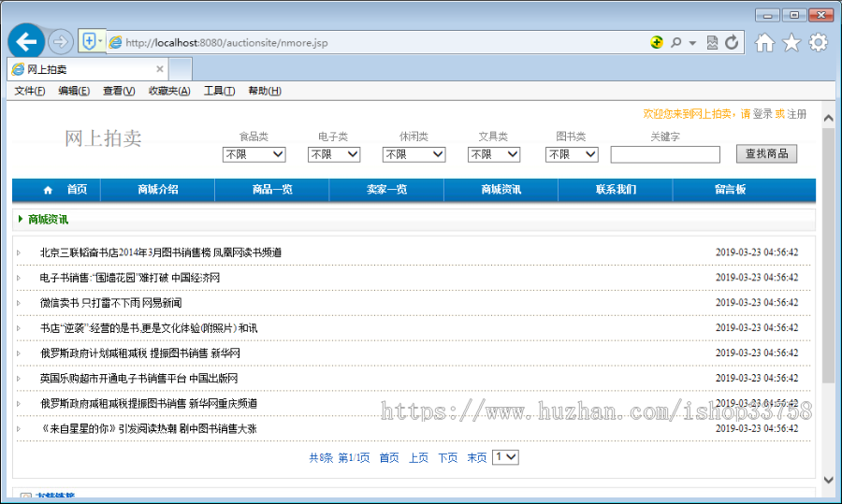Image resolution: width=842 pixels, height=504 pixels.
Task: Open 工具(T) menu
Action: pyautogui.click(x=219, y=91)
